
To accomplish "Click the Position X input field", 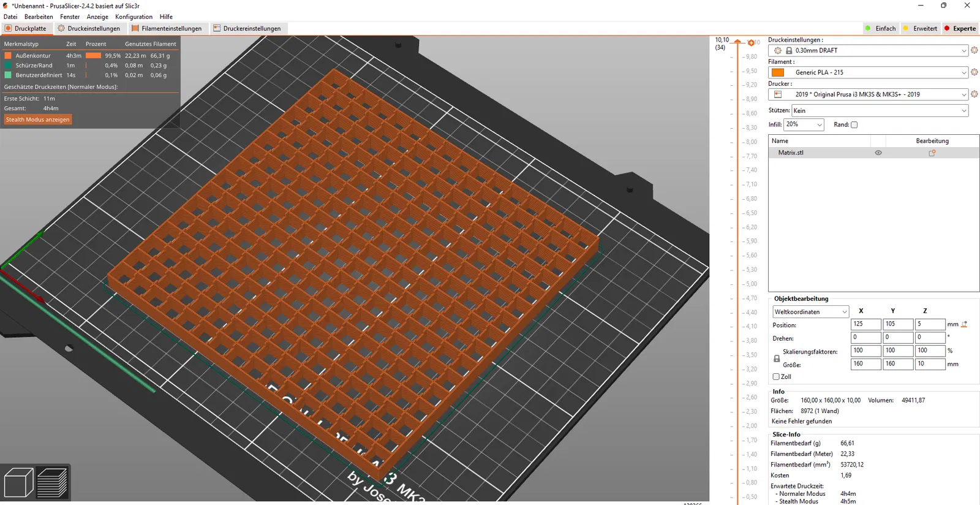I will (866, 324).
